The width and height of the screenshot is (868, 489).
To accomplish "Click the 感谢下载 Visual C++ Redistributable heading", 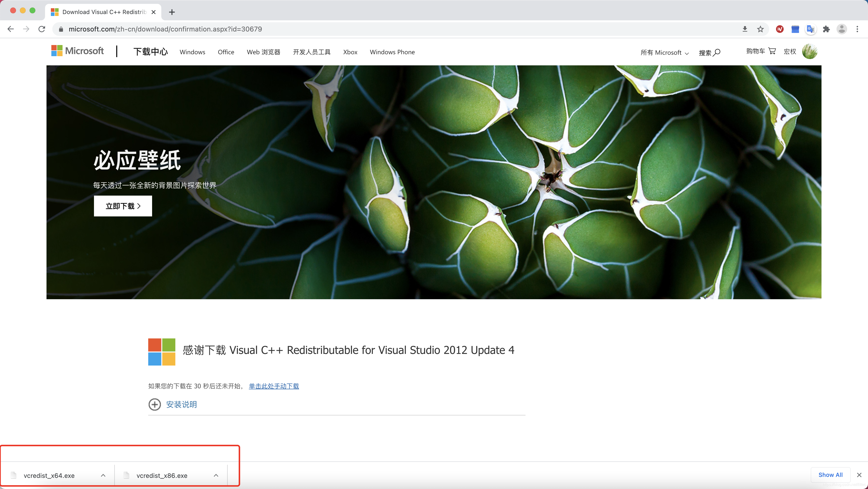I will pos(349,350).
